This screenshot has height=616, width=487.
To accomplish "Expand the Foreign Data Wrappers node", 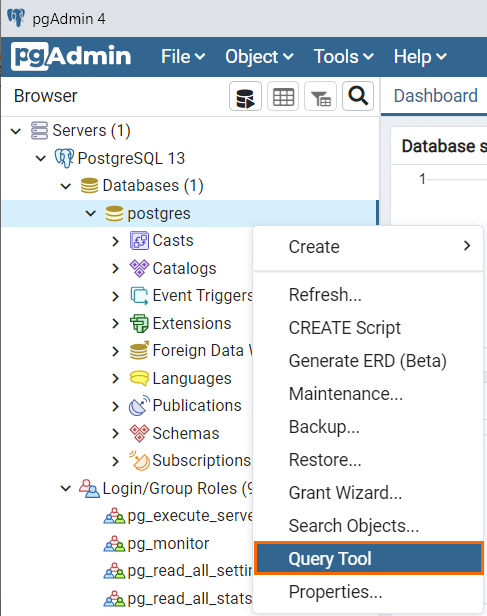I will [x=115, y=351].
